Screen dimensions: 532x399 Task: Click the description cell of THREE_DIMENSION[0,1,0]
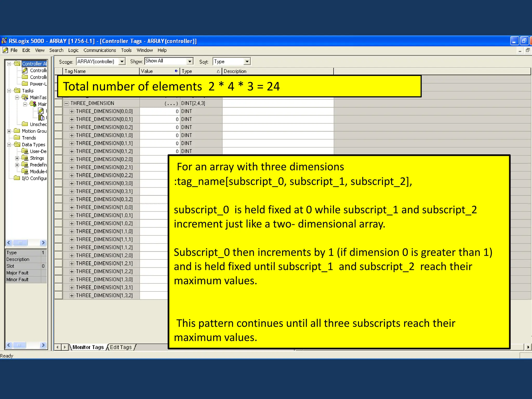[x=278, y=135]
